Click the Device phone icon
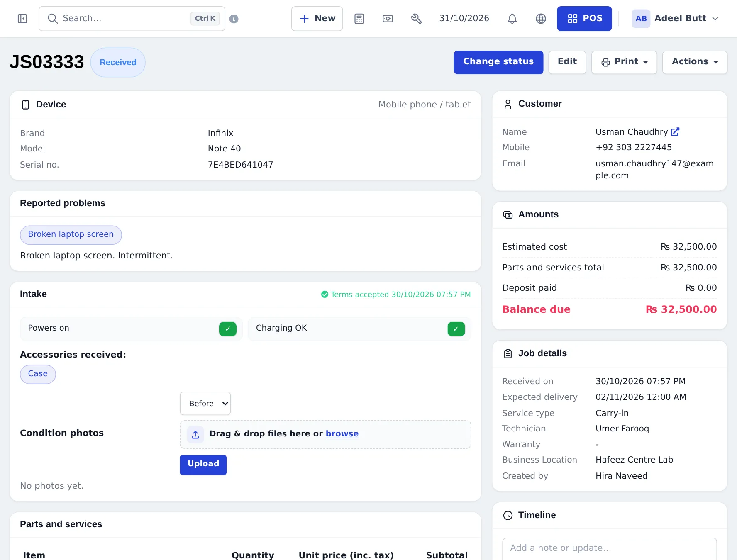The height and width of the screenshot is (560, 737). (26, 105)
